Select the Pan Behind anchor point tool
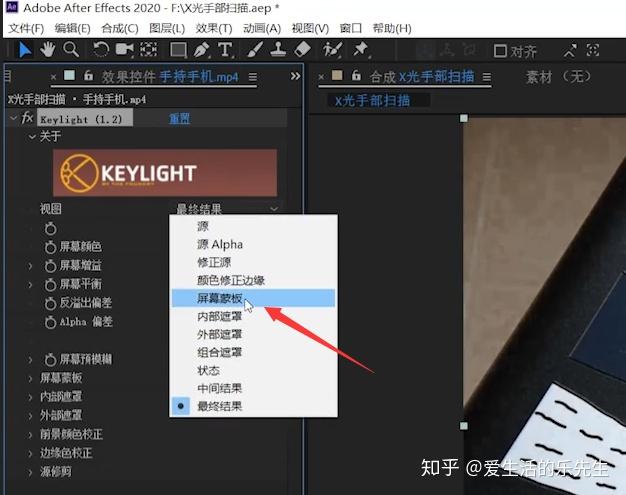 point(149,50)
